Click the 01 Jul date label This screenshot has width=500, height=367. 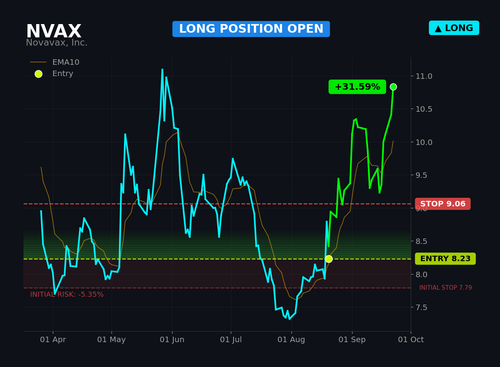tap(231, 340)
